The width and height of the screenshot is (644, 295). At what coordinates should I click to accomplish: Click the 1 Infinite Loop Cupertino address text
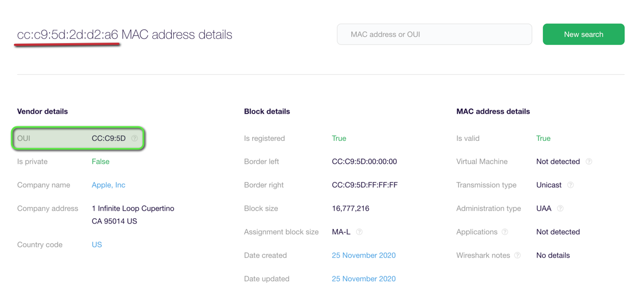[133, 209]
